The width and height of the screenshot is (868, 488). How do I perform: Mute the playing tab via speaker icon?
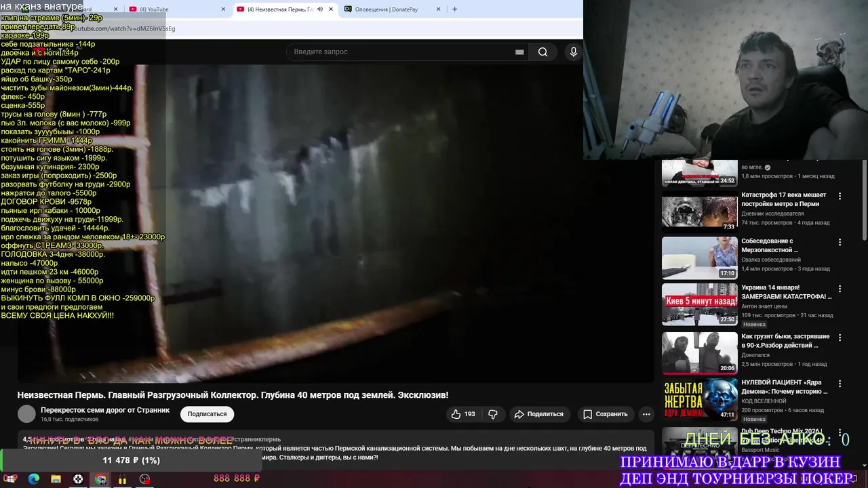pyautogui.click(x=320, y=9)
